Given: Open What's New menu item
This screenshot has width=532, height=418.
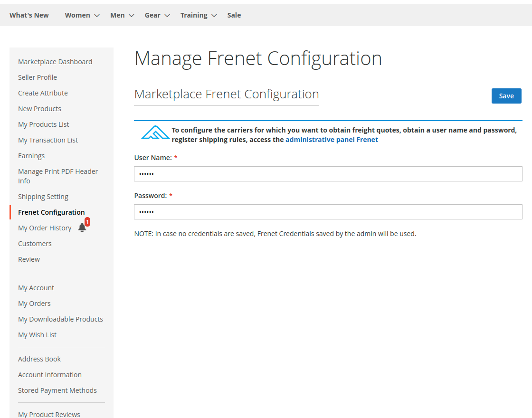Looking at the screenshot, I should 29,15.
